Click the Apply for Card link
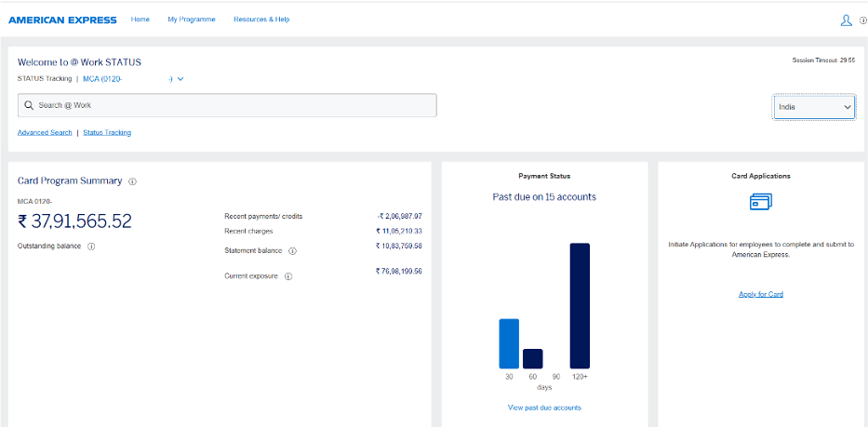 coord(761,294)
